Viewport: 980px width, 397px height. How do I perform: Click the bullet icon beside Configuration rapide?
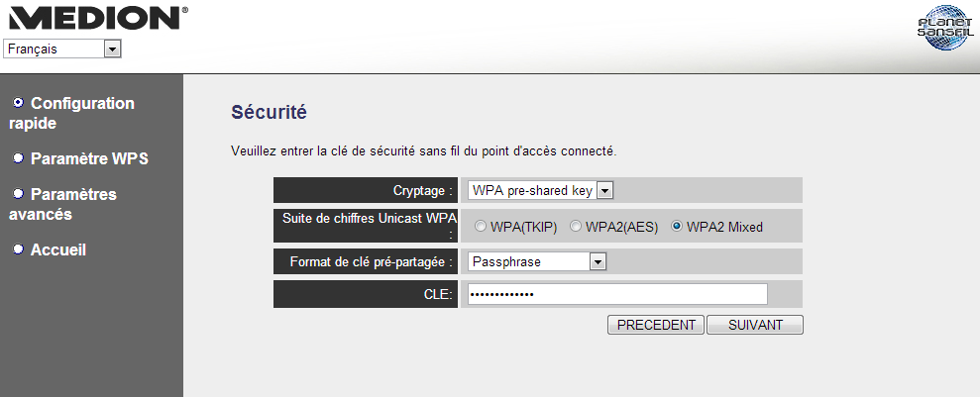[x=19, y=102]
